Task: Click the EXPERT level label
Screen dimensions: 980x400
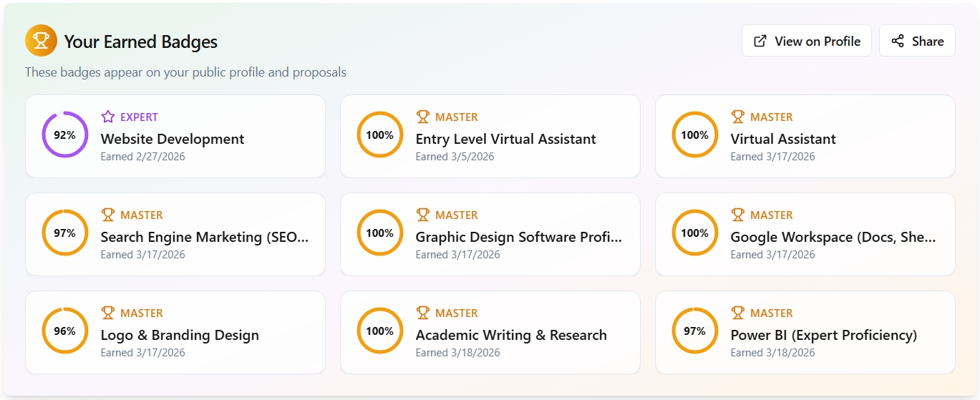Action: coord(139,117)
